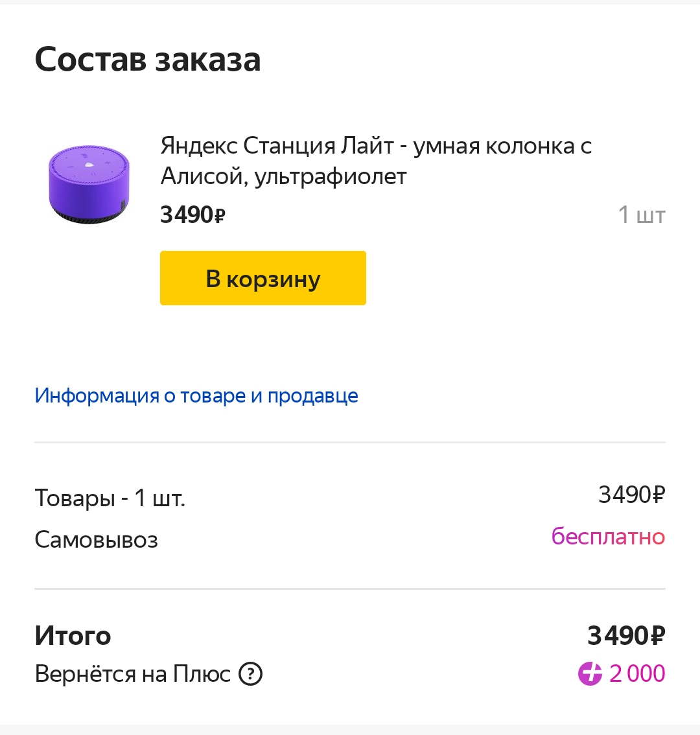This screenshot has height=735, width=700.
Task: Click the Товары - 1 шт. row label
Action: click(x=110, y=498)
